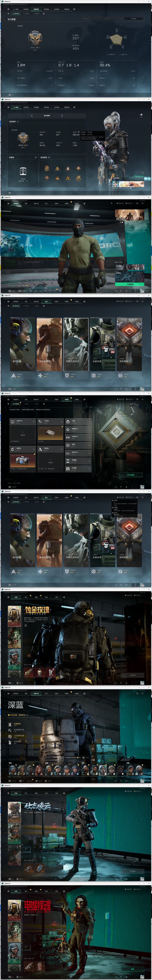Click the 技术中心 monitor icon in the black site window

click(13, 422)
